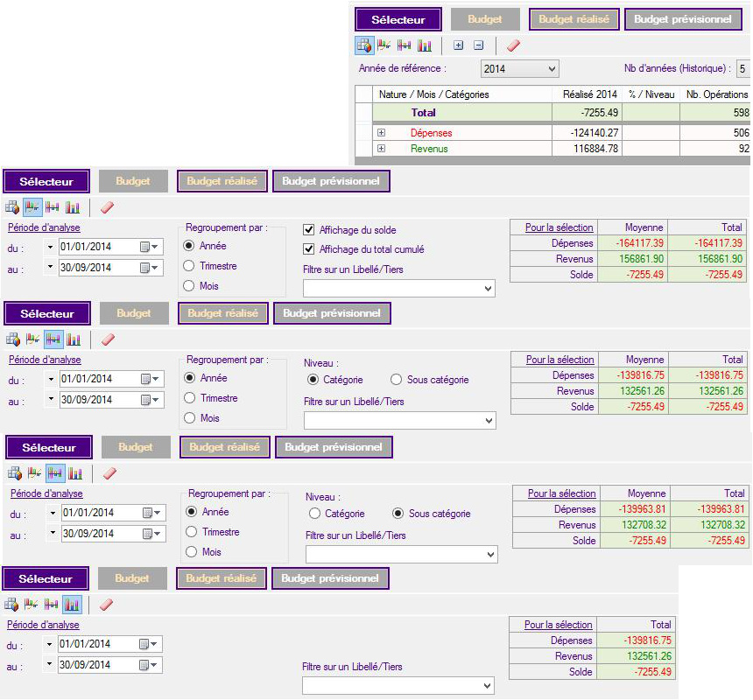
Task: Click Pour la sélection link in the bottom panel
Action: 558,625
